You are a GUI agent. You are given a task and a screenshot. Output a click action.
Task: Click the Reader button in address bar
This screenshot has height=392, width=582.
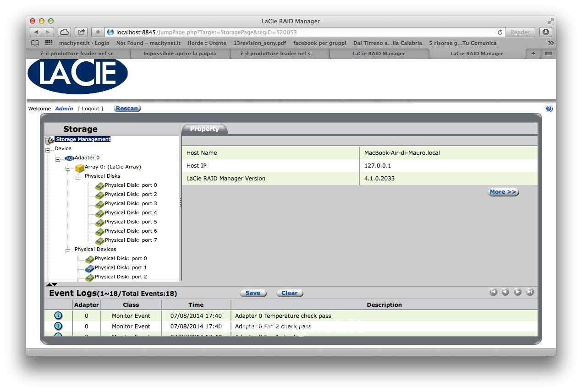520,32
